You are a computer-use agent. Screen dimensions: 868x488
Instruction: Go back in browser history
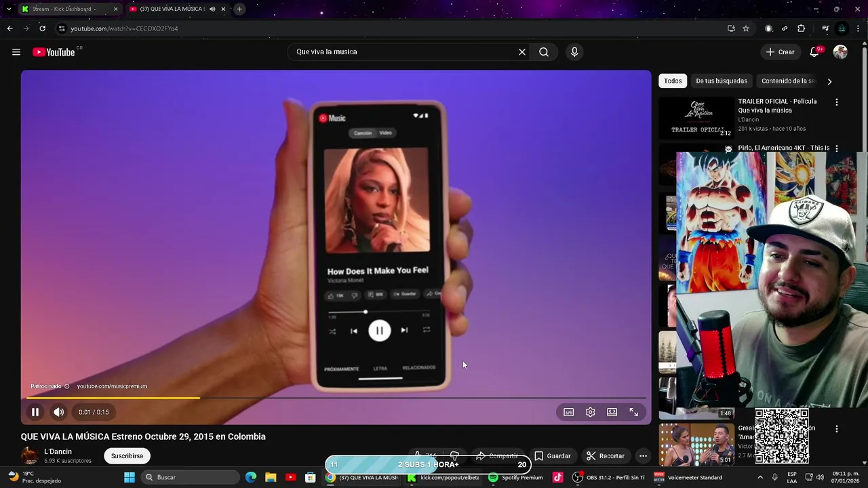tap(9, 28)
